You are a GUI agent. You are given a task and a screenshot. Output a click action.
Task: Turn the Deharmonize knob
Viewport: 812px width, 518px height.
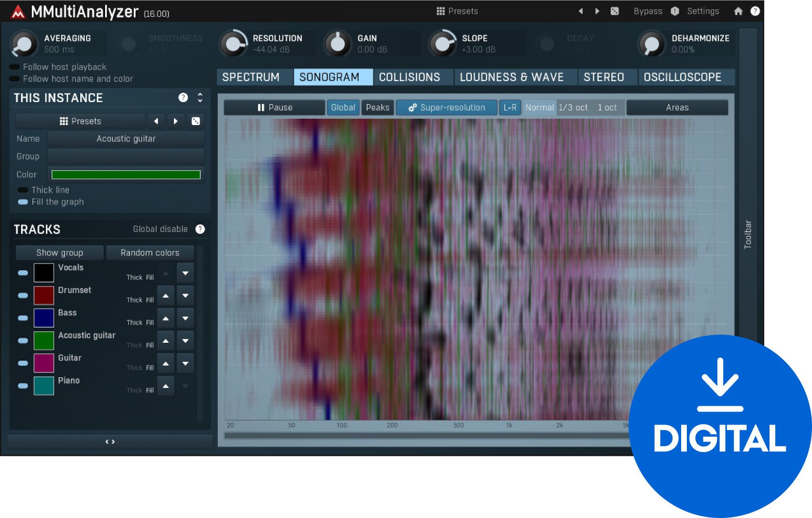651,43
